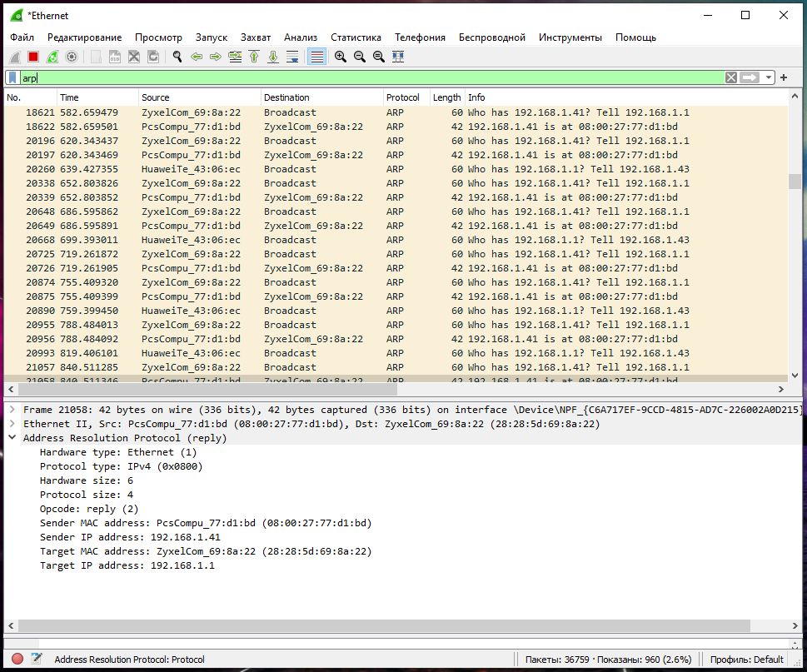Toggle packet list coloring rules

[x=316, y=57]
